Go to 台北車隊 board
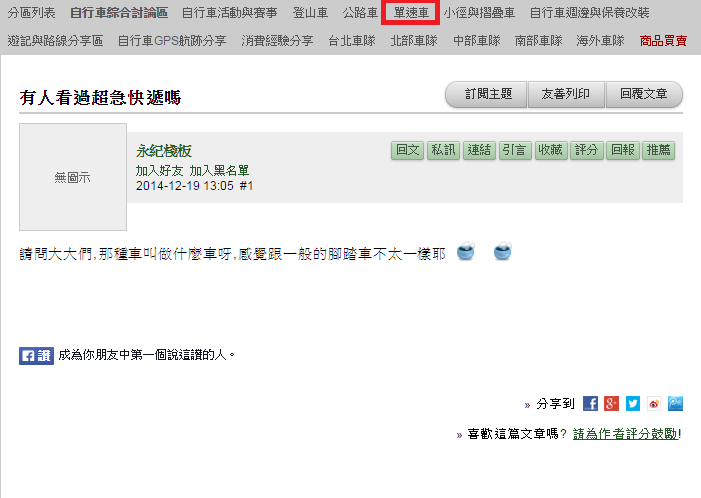The height and width of the screenshot is (498, 701). [x=352, y=41]
